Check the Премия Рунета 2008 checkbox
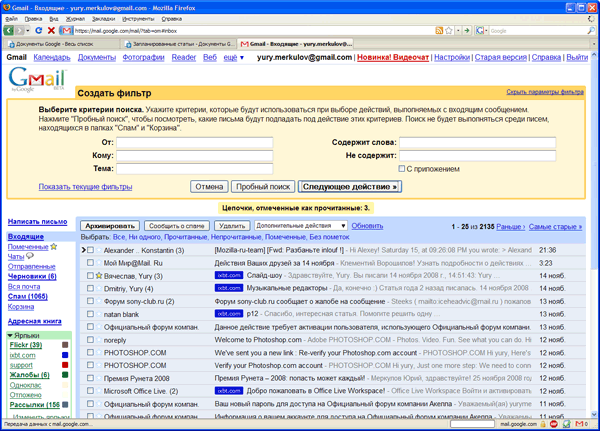Viewport: 600px width, 431px height. pos(90,378)
